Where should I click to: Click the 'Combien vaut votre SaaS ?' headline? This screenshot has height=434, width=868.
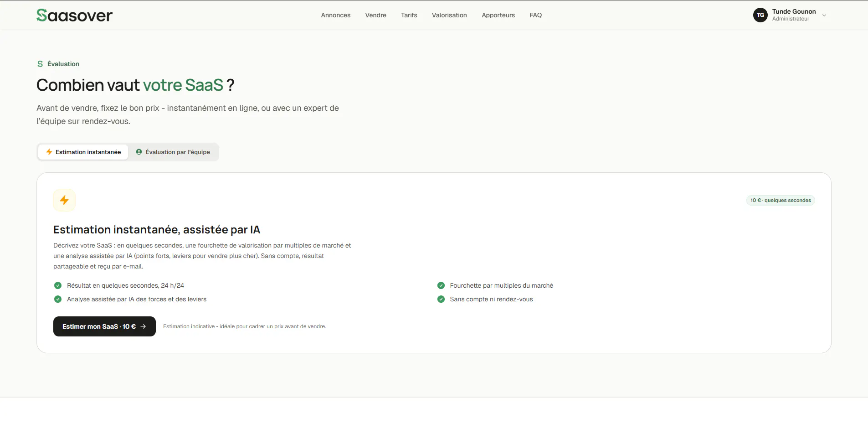coord(135,85)
